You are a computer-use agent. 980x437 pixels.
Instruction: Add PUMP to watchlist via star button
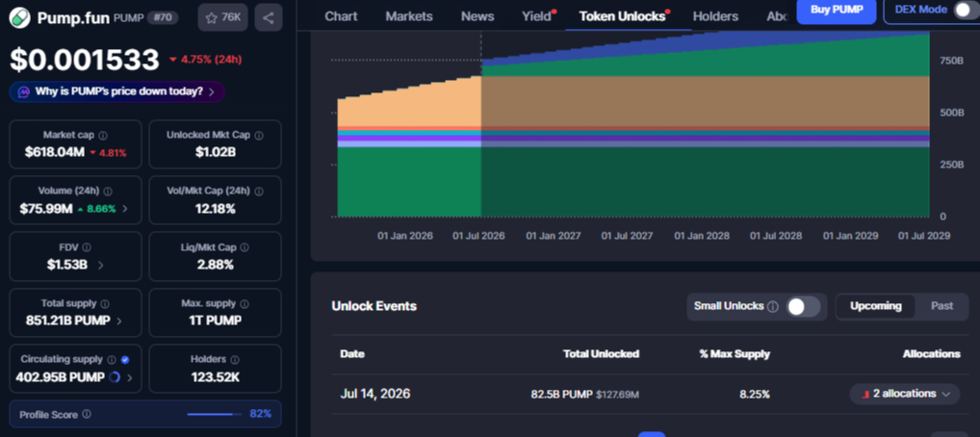pyautogui.click(x=222, y=17)
